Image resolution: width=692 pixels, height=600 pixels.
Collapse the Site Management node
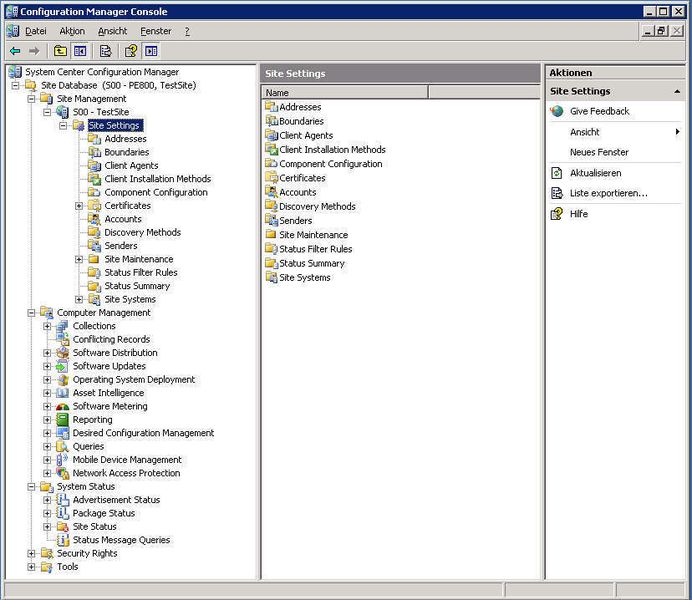tap(31, 99)
